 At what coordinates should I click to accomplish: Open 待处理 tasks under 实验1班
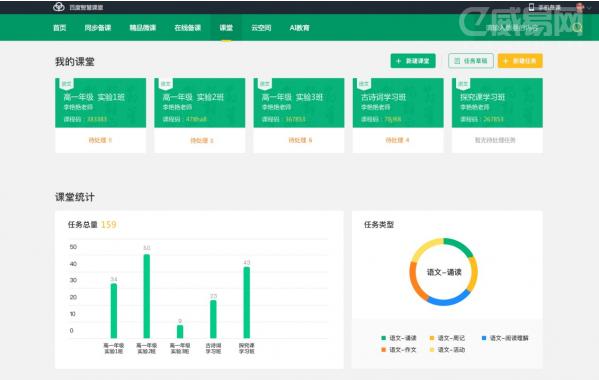coord(100,140)
